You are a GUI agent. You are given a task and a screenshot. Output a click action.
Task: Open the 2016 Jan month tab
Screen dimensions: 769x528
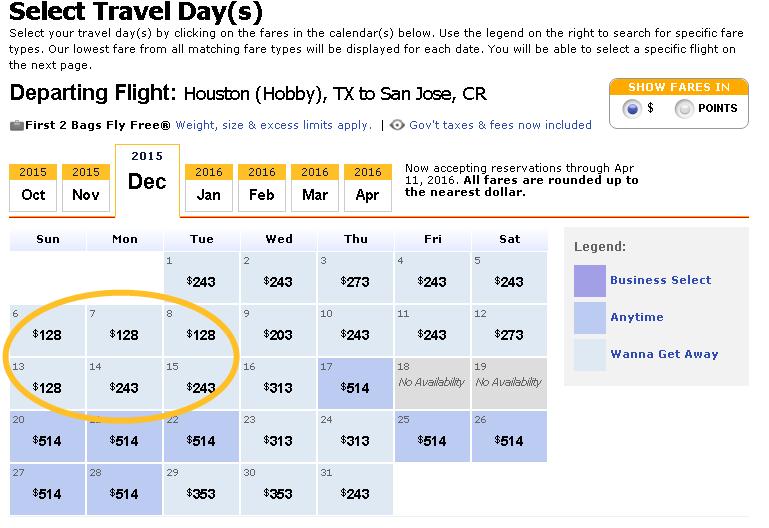209,188
